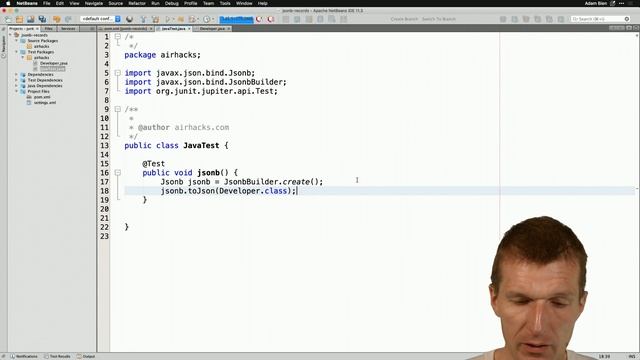Clear the Search field with X icon
The image size is (640, 360).
click(x=627, y=19)
